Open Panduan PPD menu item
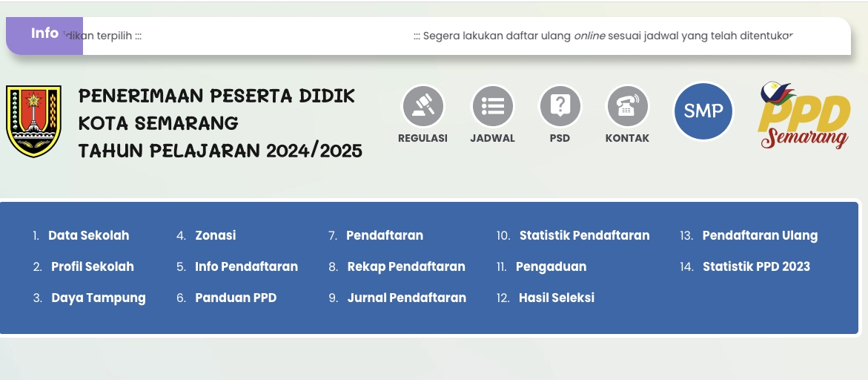Screen dimensions: 868x380 point(236,298)
